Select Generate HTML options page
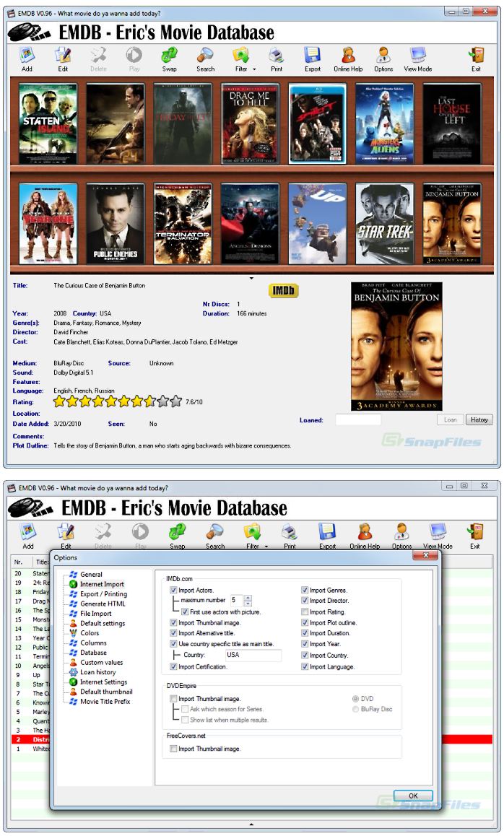 [103, 604]
